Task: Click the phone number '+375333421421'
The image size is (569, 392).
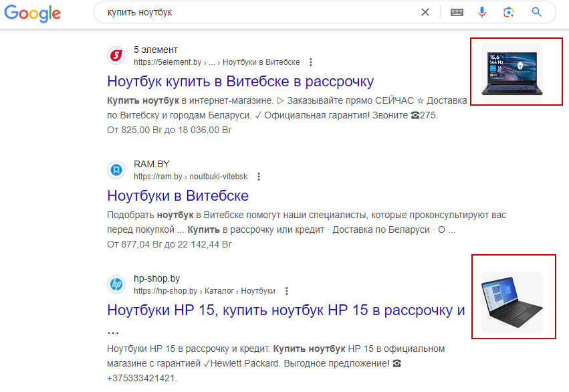Action: point(142,378)
